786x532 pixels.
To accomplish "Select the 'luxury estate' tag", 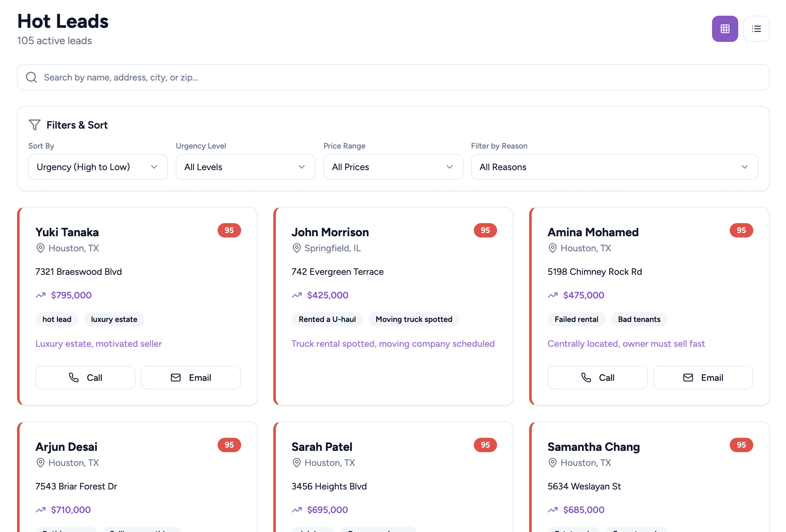I will click(x=114, y=319).
